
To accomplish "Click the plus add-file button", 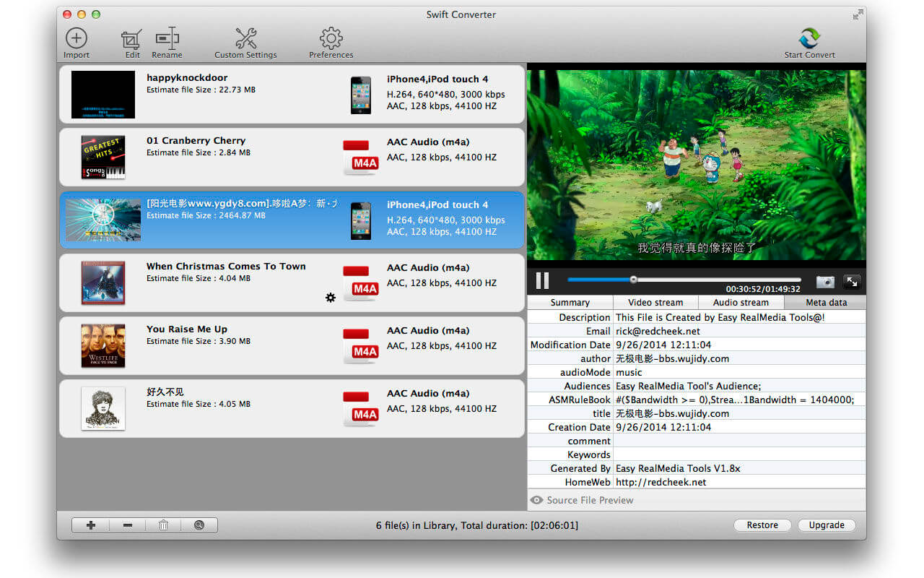I will [91, 525].
